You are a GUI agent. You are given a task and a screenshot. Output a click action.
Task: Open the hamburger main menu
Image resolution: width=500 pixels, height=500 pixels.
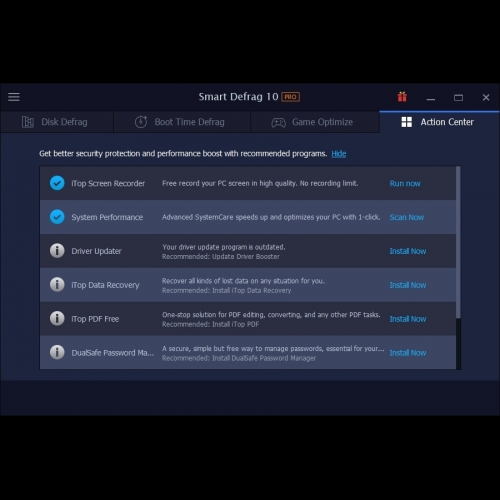[x=14, y=97]
